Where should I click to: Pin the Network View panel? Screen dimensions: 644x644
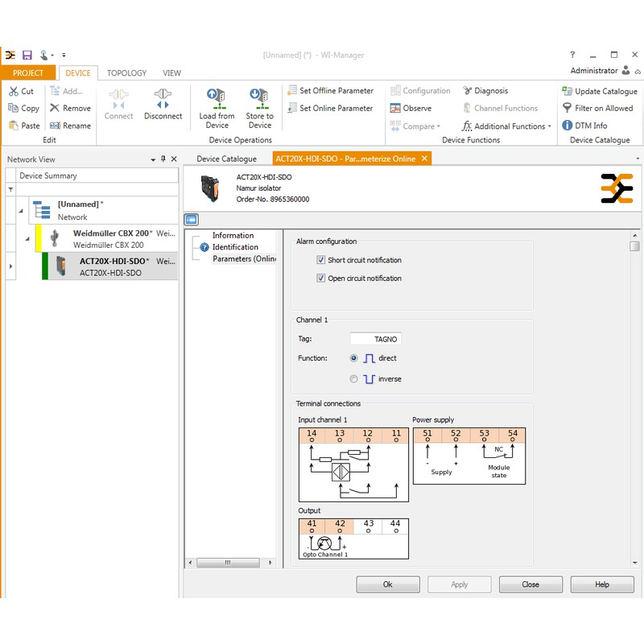point(163,159)
